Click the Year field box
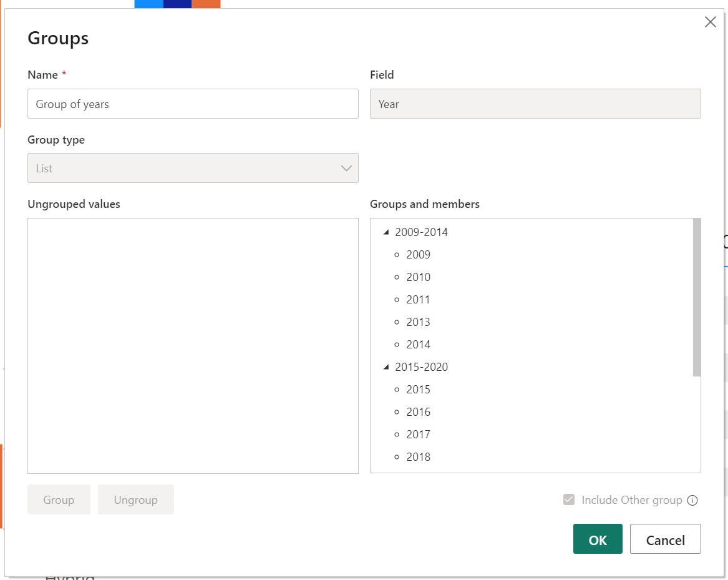The height and width of the screenshot is (580, 728). click(x=535, y=104)
